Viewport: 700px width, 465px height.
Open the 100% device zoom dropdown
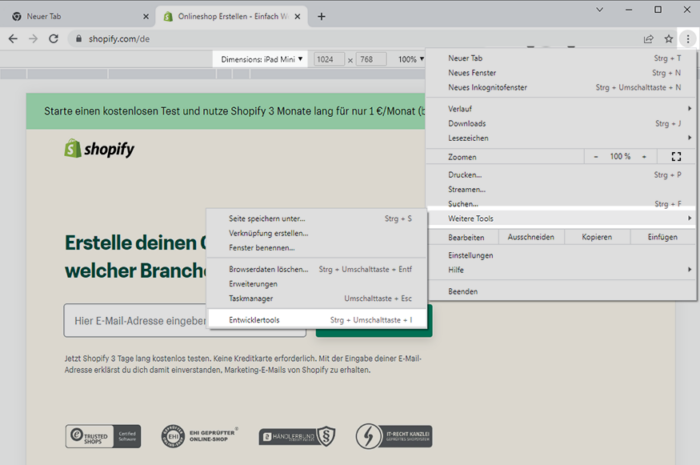pyautogui.click(x=411, y=59)
